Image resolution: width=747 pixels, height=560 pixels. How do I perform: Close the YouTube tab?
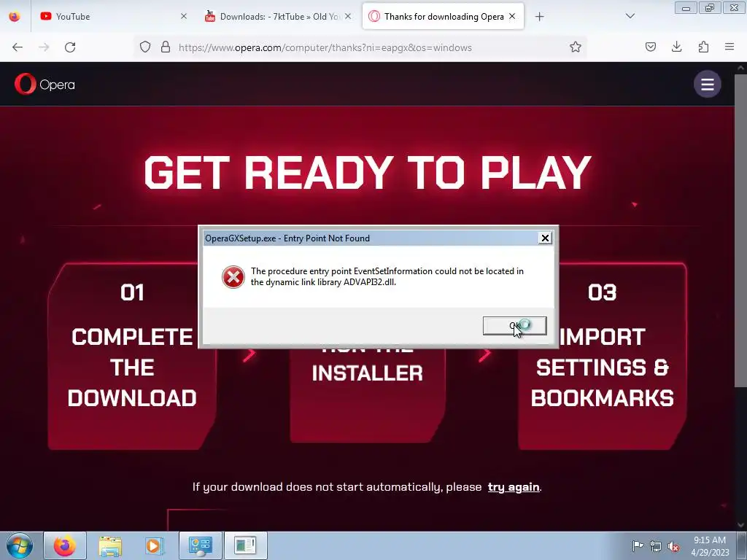[x=184, y=16]
